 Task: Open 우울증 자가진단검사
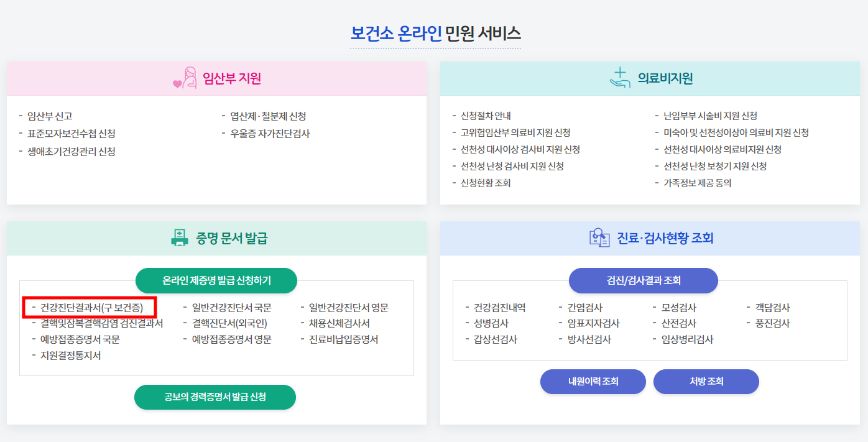pyautogui.click(x=270, y=133)
